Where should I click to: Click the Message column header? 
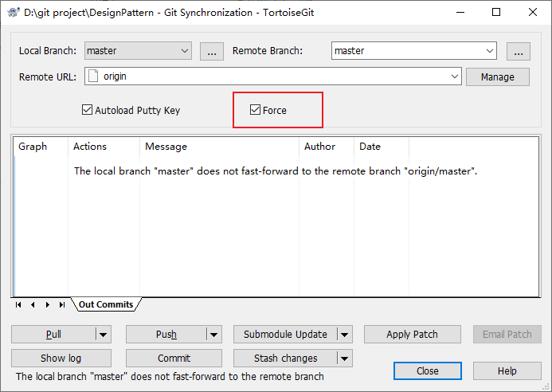(219, 147)
